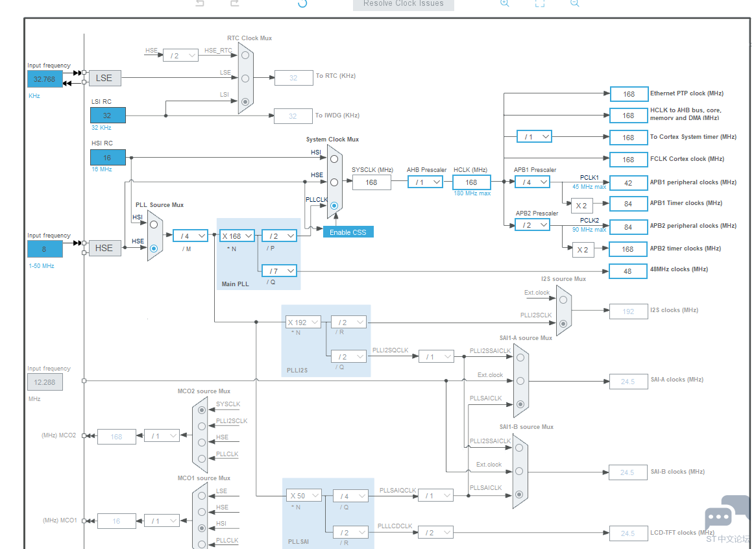Viewport: 756px width, 549px height.
Task: Open the PLLSAI multiplier X 50 dropdown
Action: tap(304, 496)
